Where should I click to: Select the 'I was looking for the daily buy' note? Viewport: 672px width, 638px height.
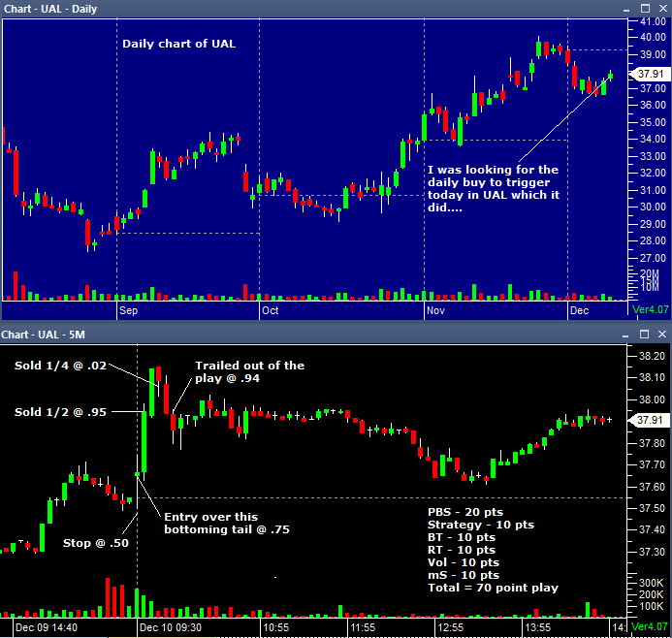click(494, 188)
